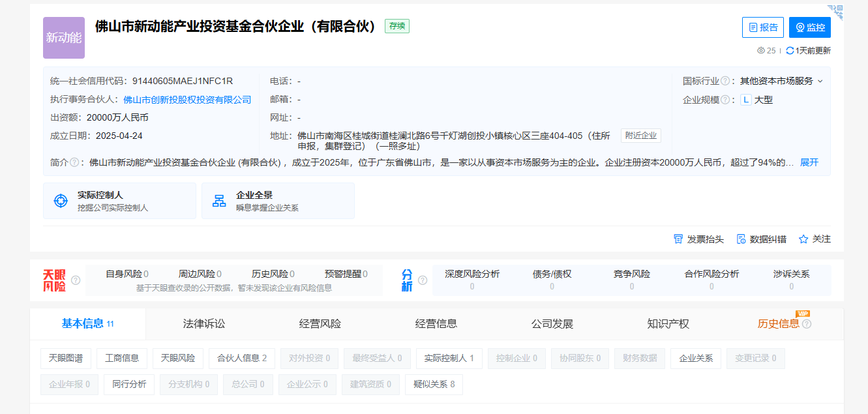Click the 附近企业 nearby companies button
The image size is (868, 414).
coord(641,136)
